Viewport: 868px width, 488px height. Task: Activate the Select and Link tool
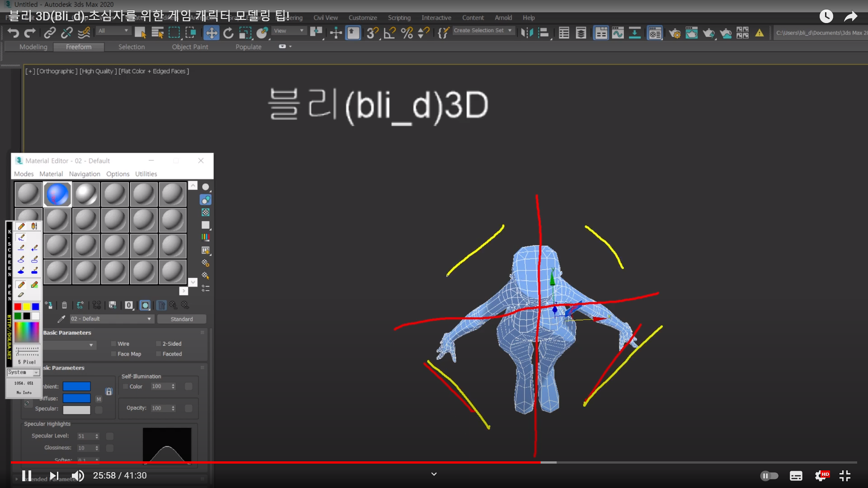click(50, 33)
